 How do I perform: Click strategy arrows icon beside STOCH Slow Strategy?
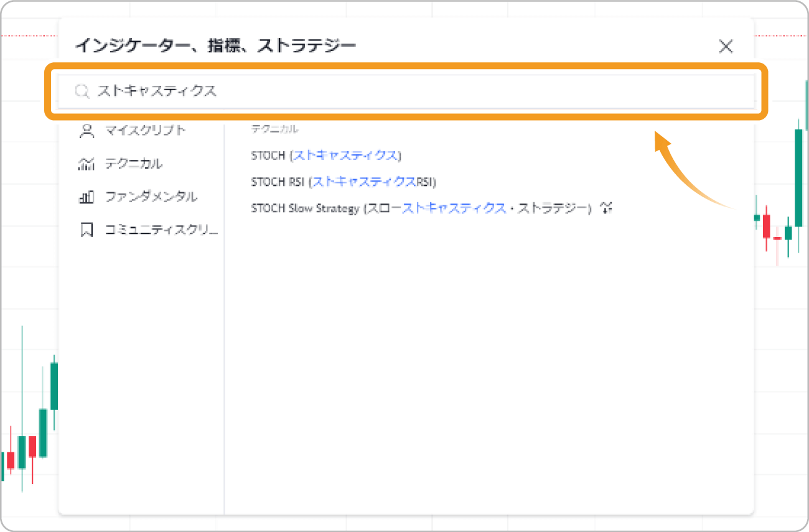click(606, 208)
